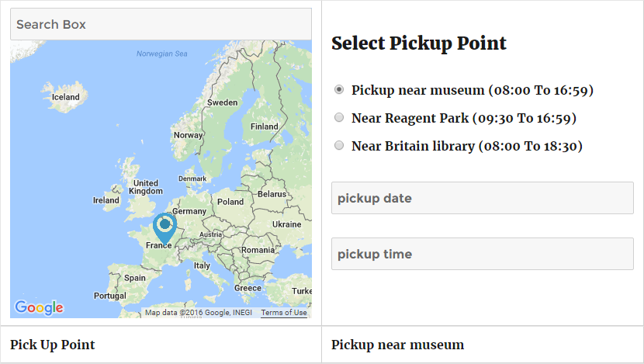The width and height of the screenshot is (644, 364).
Task: Select the Near Britain library radio button
Action: (x=339, y=145)
